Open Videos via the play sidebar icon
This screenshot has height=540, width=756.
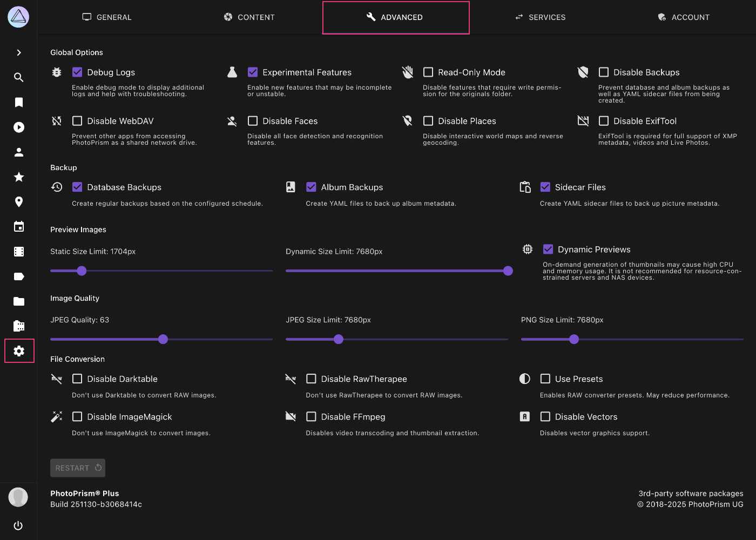[19, 127]
